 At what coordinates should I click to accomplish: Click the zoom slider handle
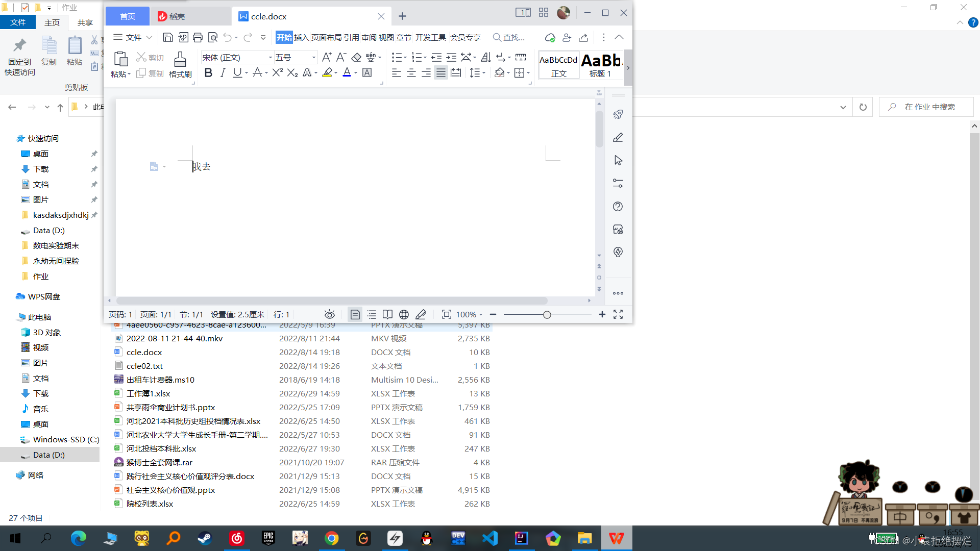point(547,315)
